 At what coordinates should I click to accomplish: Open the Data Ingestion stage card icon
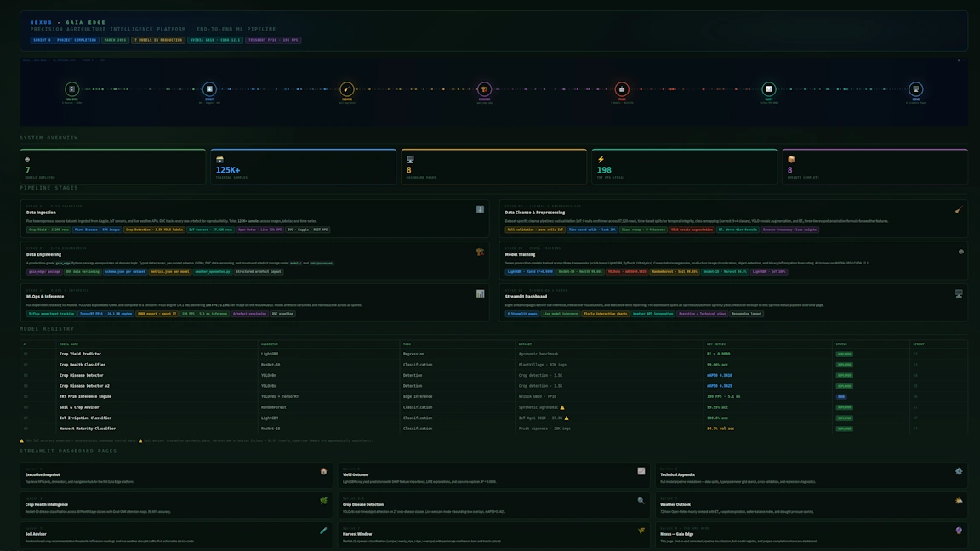pos(480,209)
